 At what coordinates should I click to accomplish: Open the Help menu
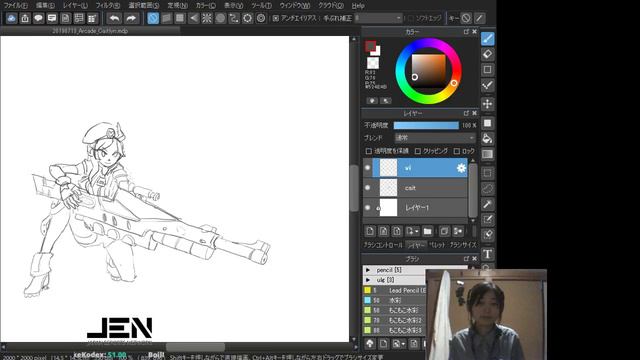[358, 5]
